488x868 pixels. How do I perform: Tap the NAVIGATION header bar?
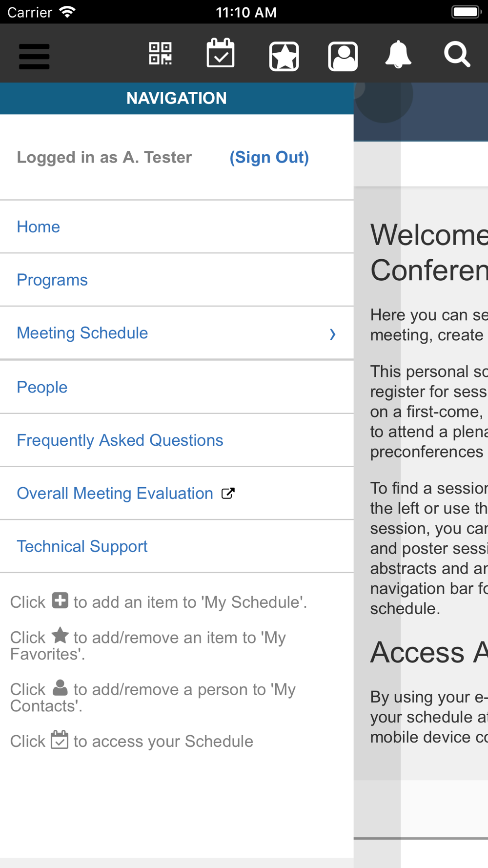[177, 99]
